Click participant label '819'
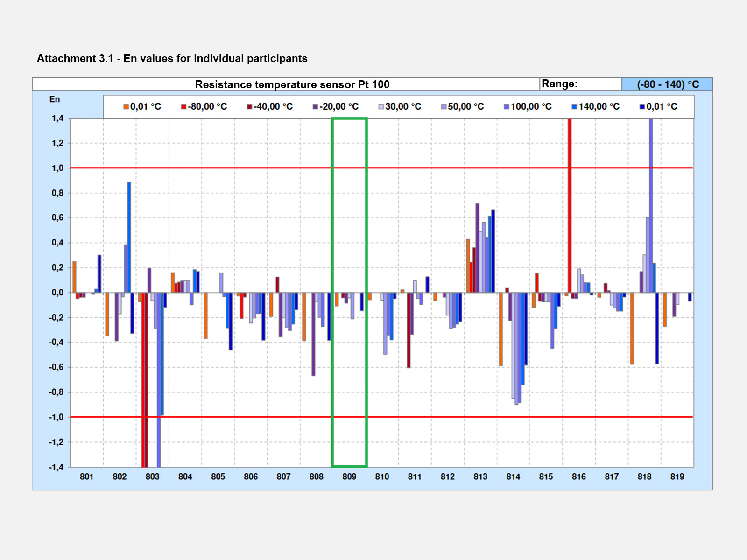 pyautogui.click(x=677, y=476)
